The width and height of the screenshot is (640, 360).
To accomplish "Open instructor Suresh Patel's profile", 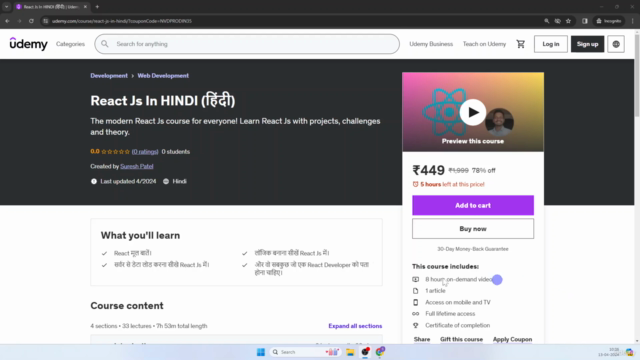I will click(x=137, y=166).
